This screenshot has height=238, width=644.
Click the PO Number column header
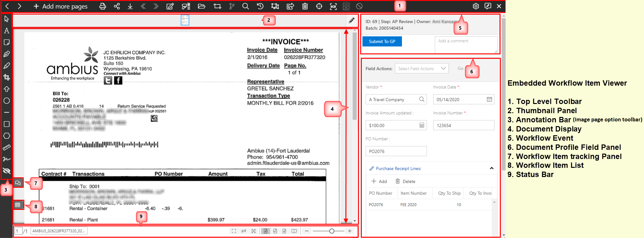coord(380,193)
